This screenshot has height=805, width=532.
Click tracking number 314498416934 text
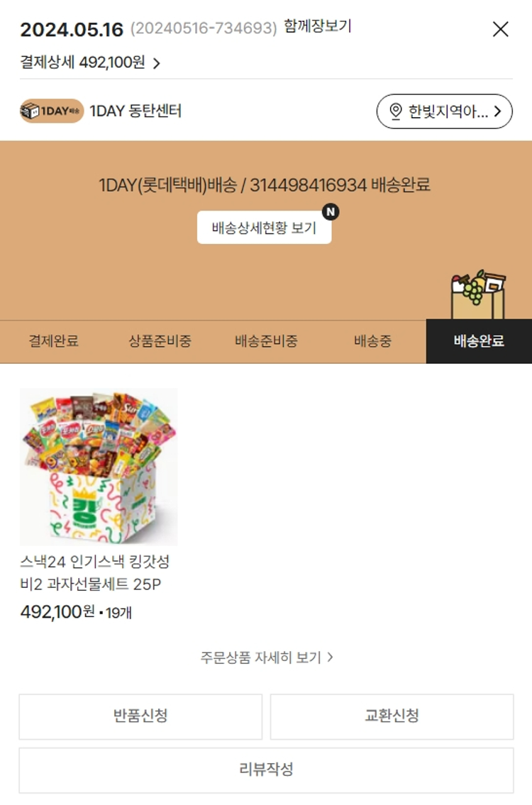308,185
